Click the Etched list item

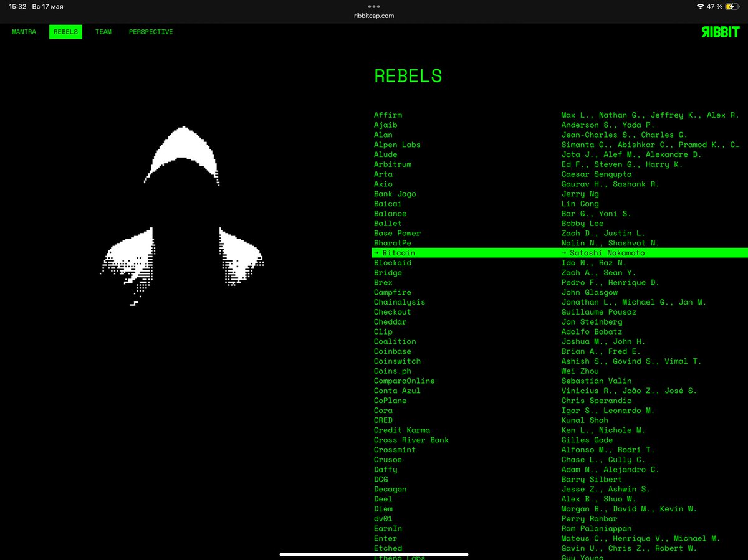point(388,548)
